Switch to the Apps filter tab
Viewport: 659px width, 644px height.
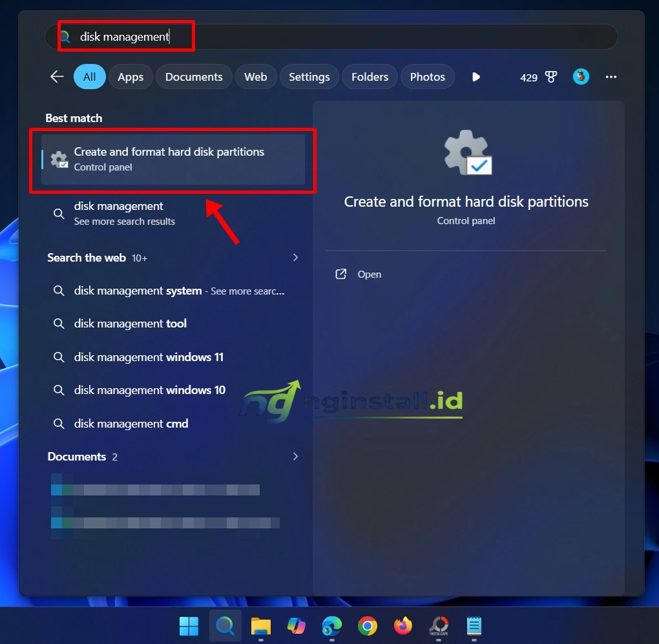[x=131, y=76]
